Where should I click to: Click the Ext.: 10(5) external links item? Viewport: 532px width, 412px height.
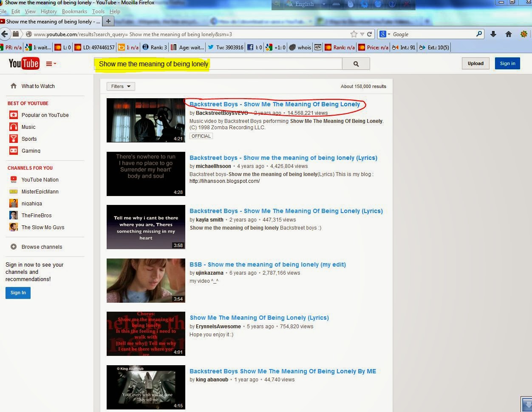coord(434,47)
